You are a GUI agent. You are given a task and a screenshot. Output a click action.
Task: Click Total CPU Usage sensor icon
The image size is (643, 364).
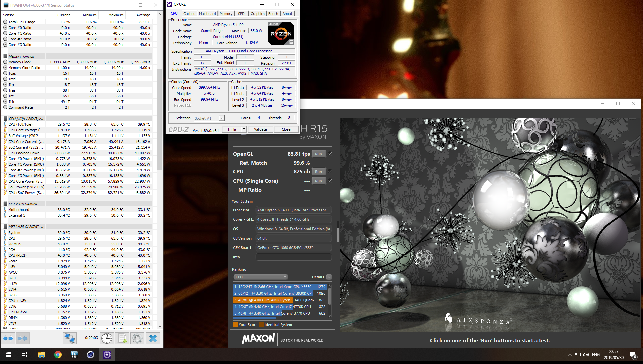(5, 22)
